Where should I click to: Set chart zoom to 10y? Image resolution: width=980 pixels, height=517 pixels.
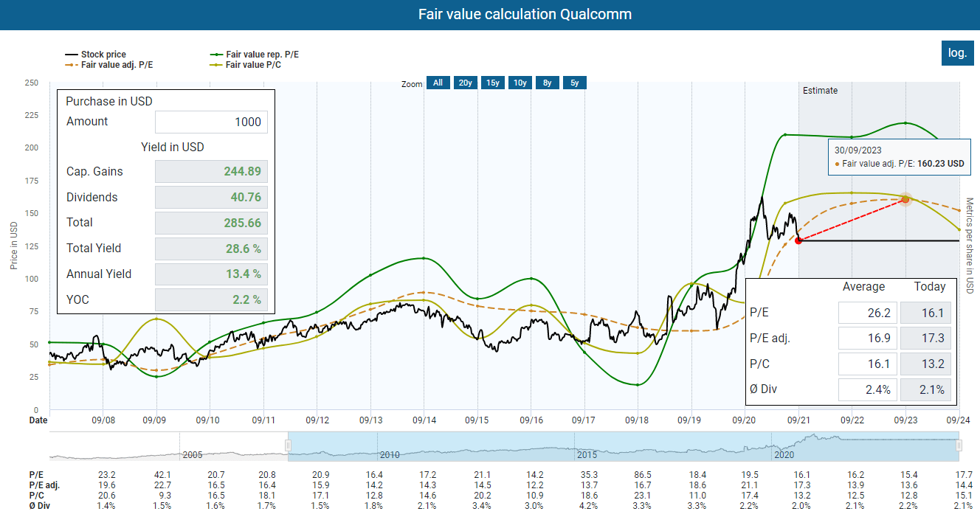[520, 83]
